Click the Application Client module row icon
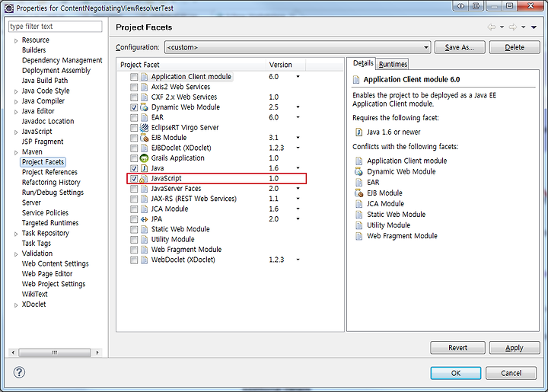This screenshot has height=392, width=548. 144,77
